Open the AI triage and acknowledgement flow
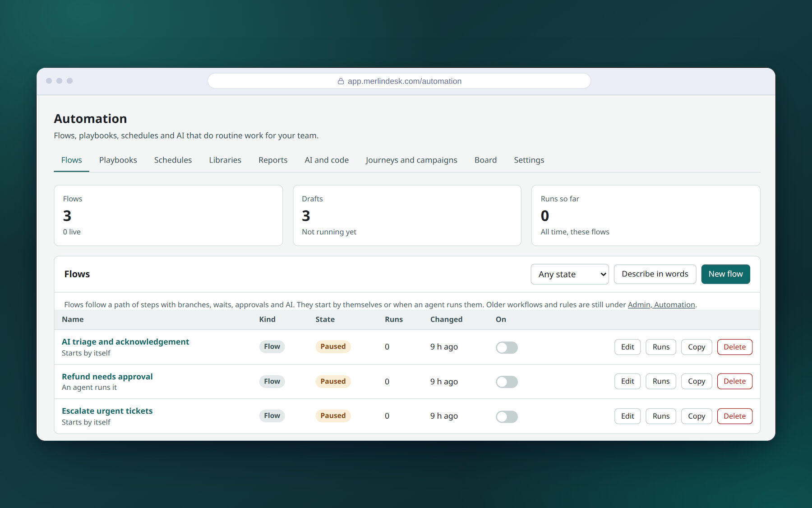This screenshot has height=508, width=812. [125, 342]
